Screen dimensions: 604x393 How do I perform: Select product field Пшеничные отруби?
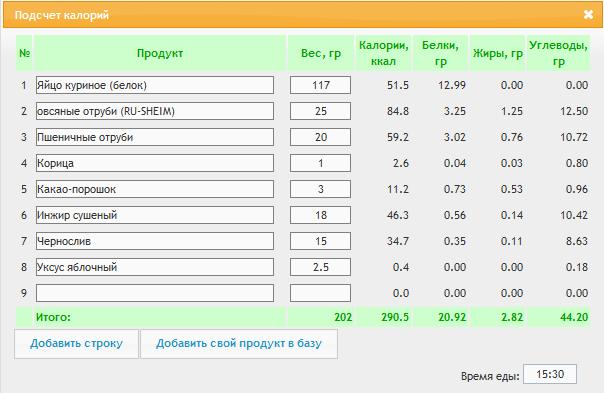[x=155, y=137]
